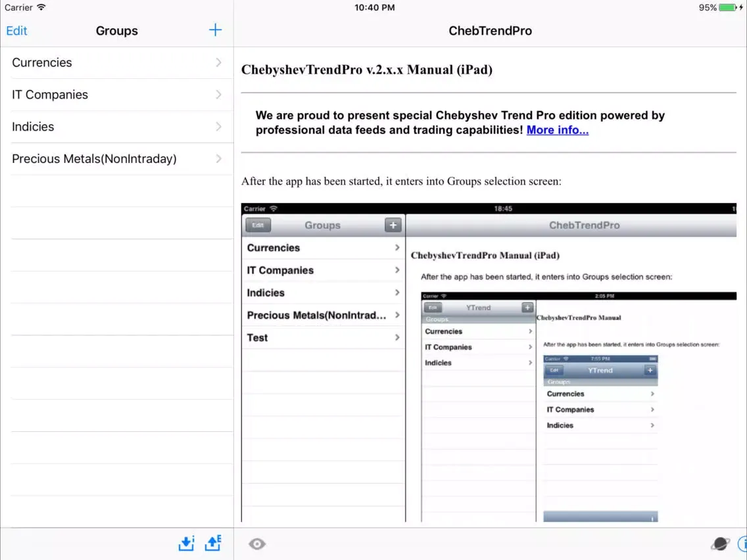This screenshot has width=747, height=560.
Task: Open the IT Companies group
Action: pos(117,95)
